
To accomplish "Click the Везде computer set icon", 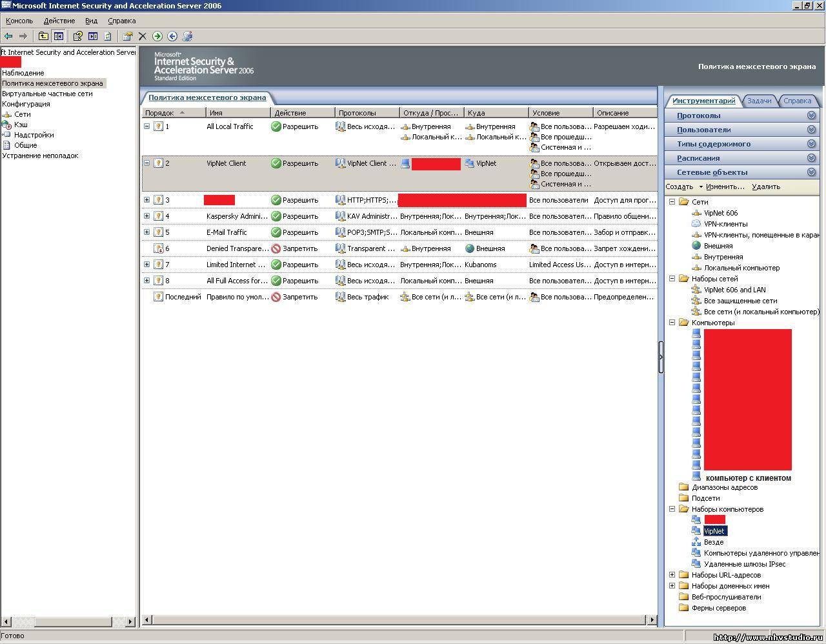I will (696, 542).
